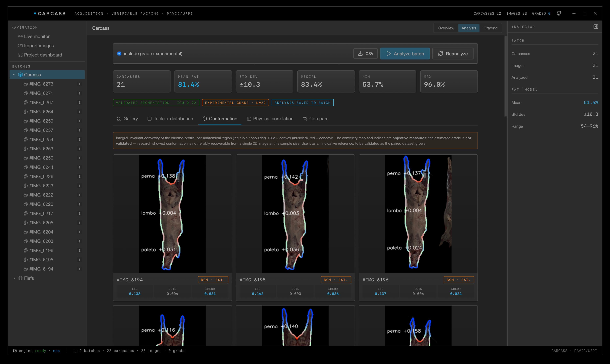Click the refresh icon on Reanalyze
Screen dimensions: 610x364
441,54
